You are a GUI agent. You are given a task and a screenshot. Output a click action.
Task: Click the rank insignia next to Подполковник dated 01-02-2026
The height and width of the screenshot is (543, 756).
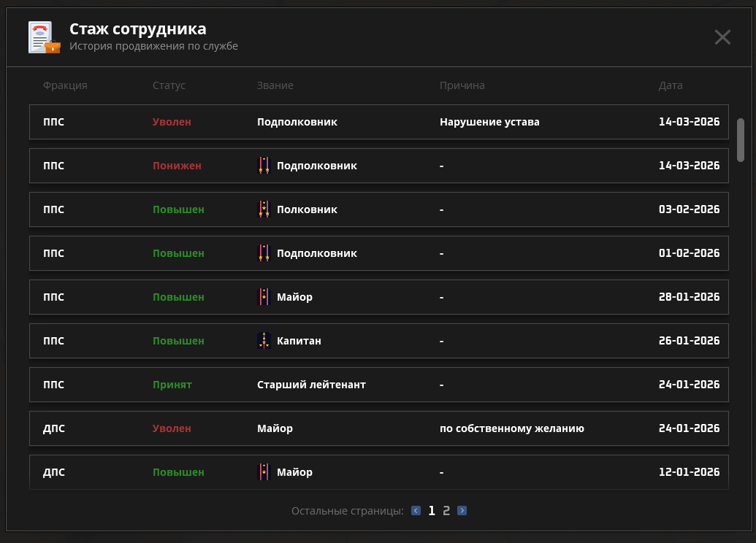point(265,253)
